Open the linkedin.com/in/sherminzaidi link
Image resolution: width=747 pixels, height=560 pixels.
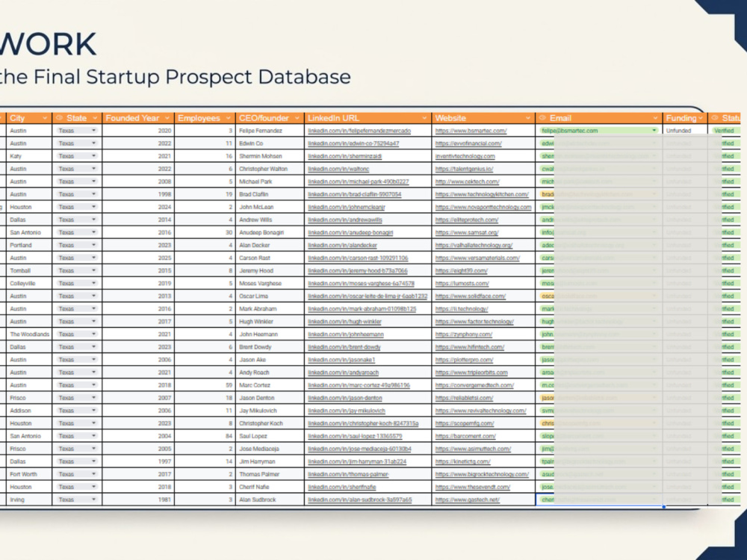point(344,156)
